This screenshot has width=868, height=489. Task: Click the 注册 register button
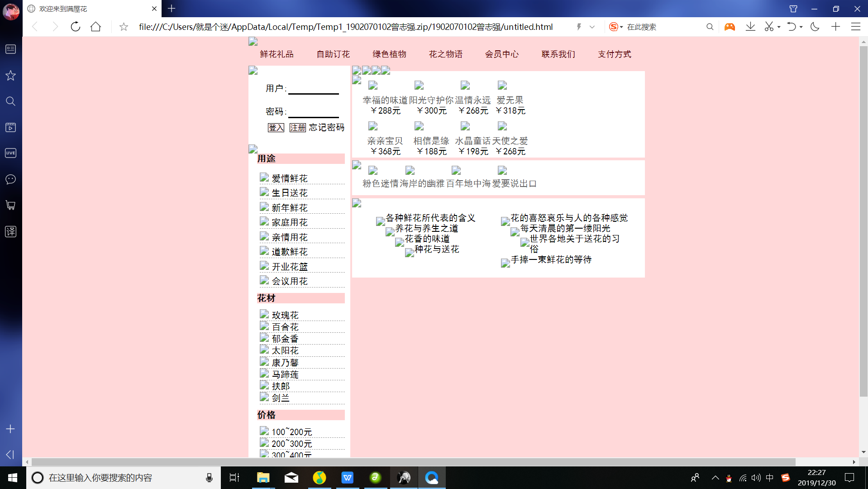298,128
